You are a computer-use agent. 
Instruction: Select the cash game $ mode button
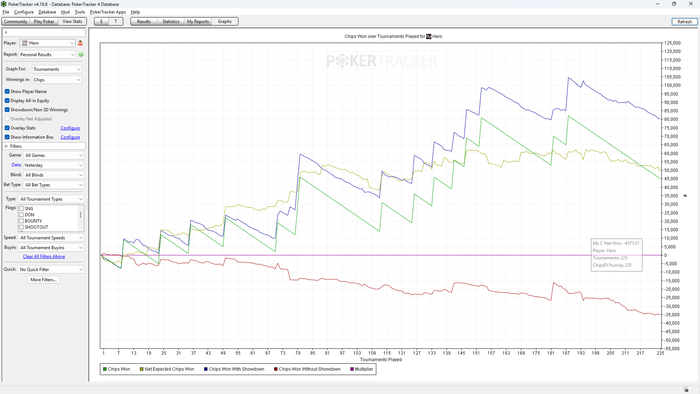(x=101, y=21)
